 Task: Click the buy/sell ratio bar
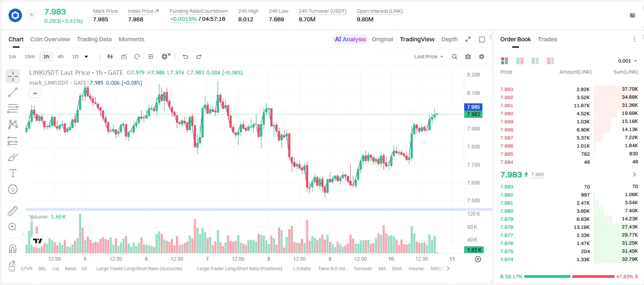coord(569,276)
